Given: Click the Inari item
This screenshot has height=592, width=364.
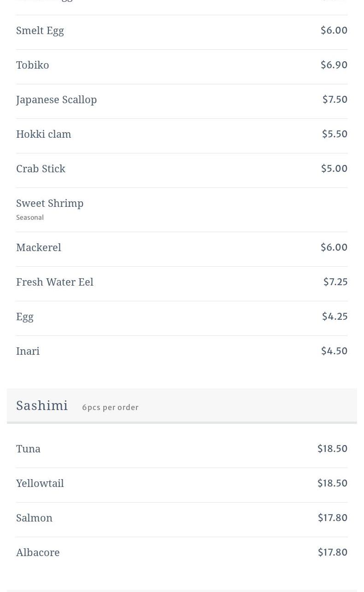Looking at the screenshot, I should 28,351.
